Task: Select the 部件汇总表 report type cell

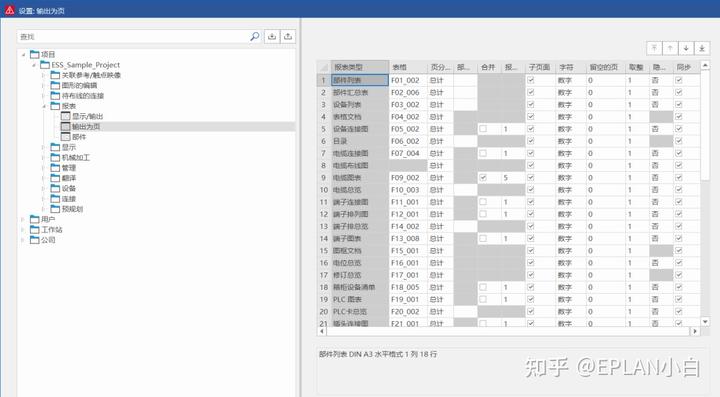Action: click(x=360, y=92)
